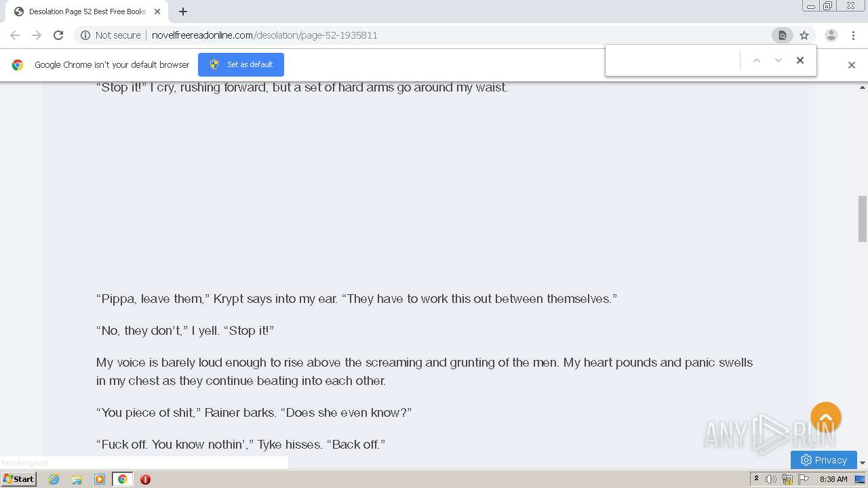Close the find bar
Image resolution: width=868 pixels, height=488 pixels.
tap(800, 60)
